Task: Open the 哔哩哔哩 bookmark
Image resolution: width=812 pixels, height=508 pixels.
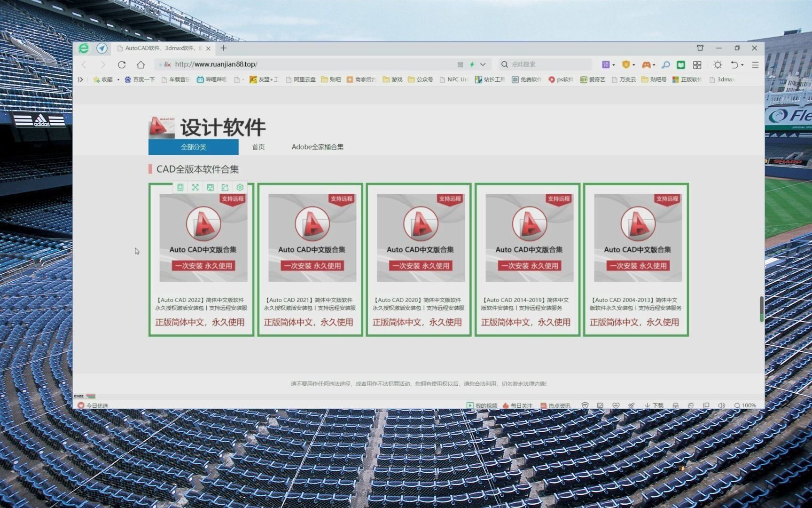Action: pyautogui.click(x=211, y=79)
